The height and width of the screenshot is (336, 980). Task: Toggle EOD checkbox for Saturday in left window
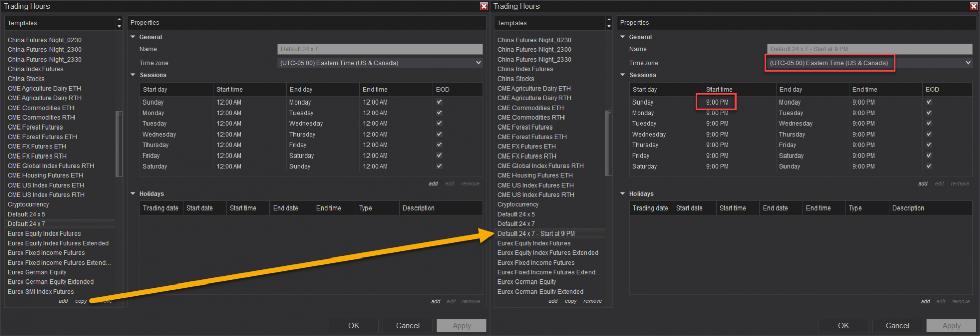tap(439, 166)
